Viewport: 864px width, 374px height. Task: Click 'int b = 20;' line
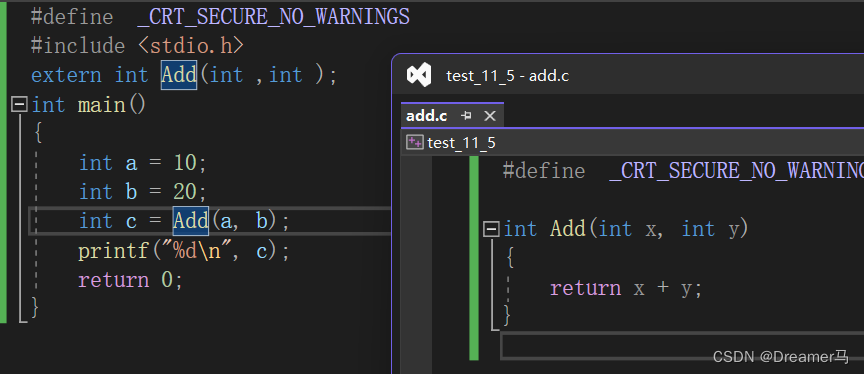pyautogui.click(x=143, y=192)
